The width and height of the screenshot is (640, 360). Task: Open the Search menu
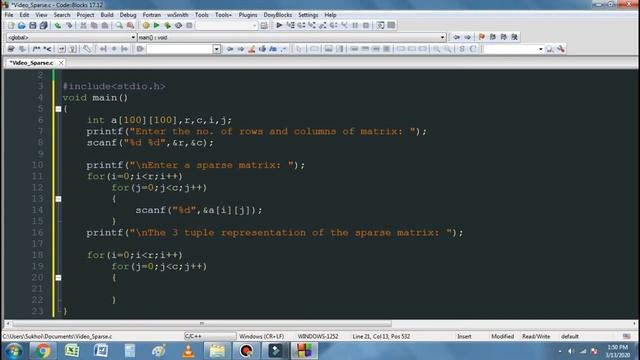point(62,15)
